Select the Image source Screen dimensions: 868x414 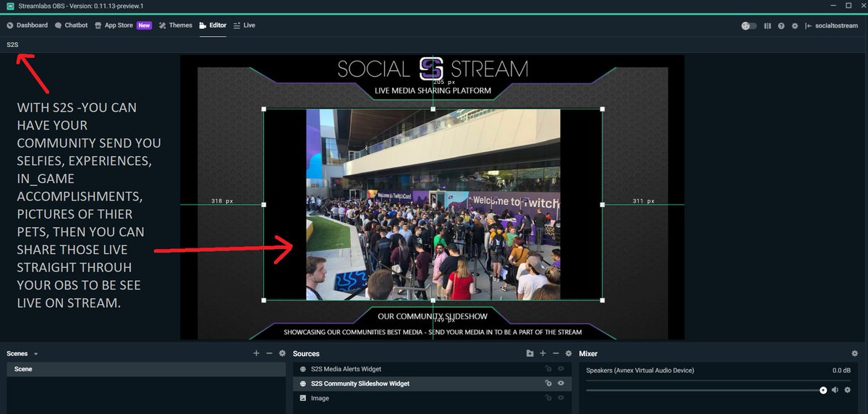432,398
